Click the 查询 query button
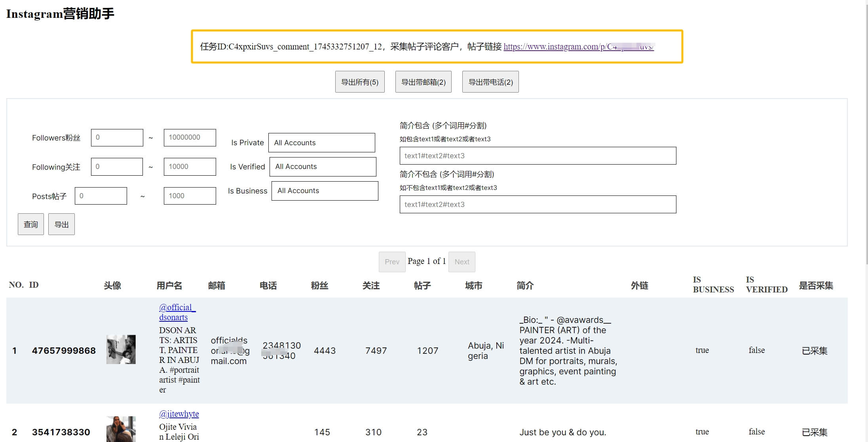The width and height of the screenshot is (868, 442). click(x=31, y=224)
